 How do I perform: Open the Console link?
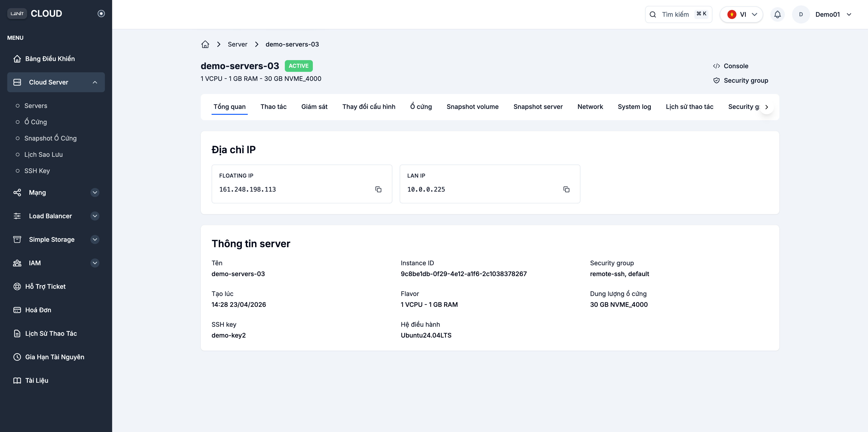click(731, 66)
